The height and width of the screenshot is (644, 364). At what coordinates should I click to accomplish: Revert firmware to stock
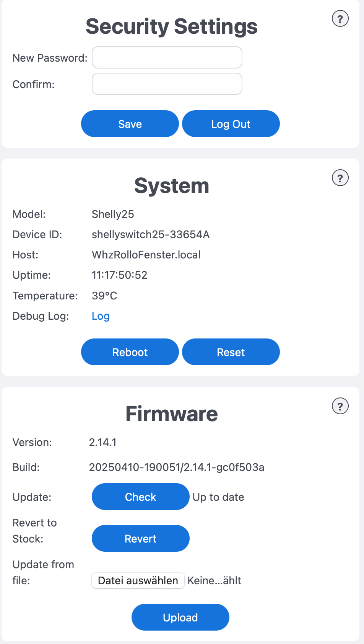(140, 539)
